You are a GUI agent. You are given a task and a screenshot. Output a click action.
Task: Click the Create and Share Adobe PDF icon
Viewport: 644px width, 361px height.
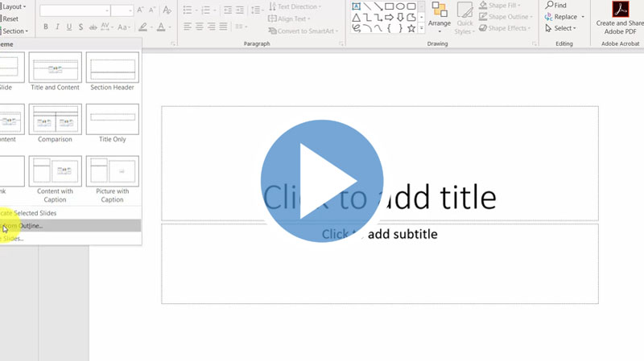(x=621, y=10)
